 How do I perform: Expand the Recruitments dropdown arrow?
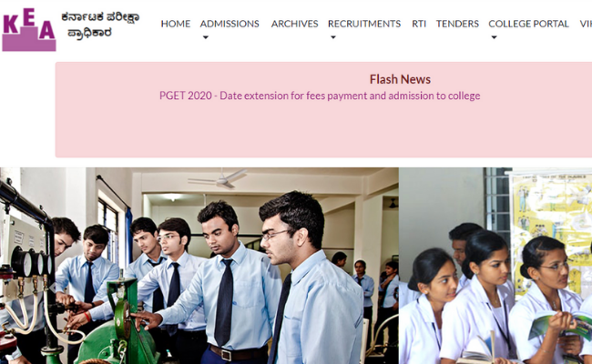click(333, 37)
